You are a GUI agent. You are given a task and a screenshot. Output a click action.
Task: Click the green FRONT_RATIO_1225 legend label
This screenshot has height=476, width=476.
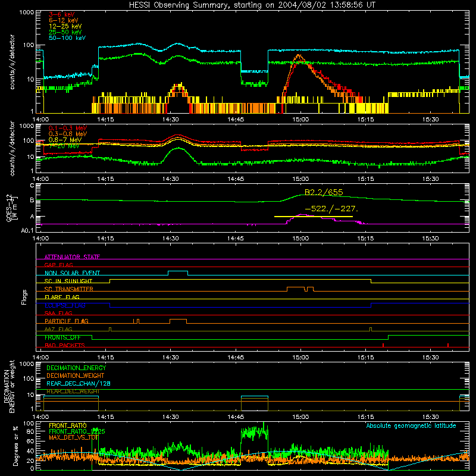click(77, 431)
